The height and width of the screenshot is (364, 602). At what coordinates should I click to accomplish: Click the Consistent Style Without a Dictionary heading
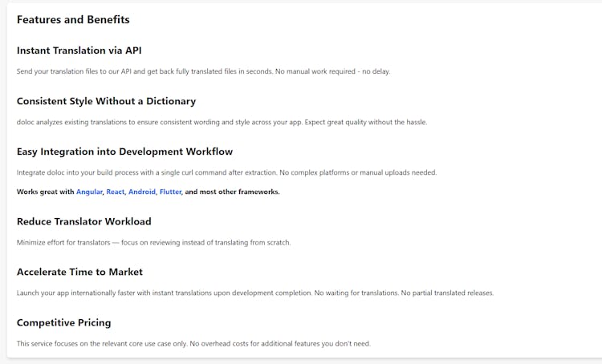tap(106, 101)
